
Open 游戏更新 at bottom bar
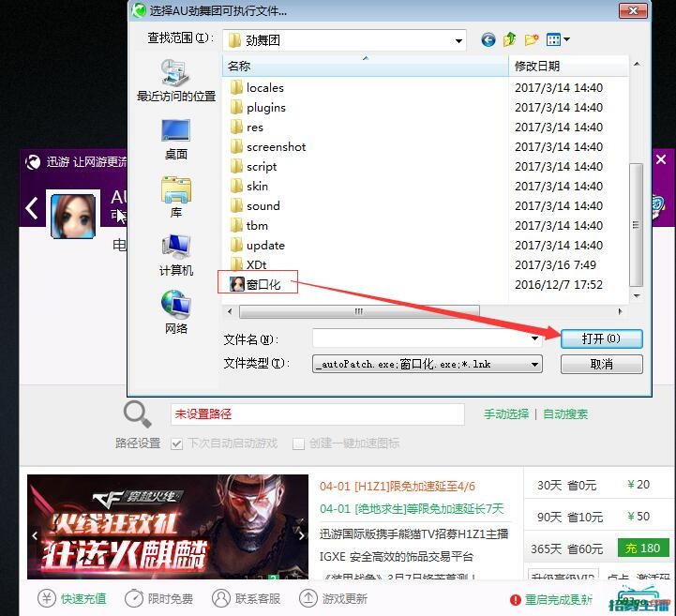tap(333, 599)
